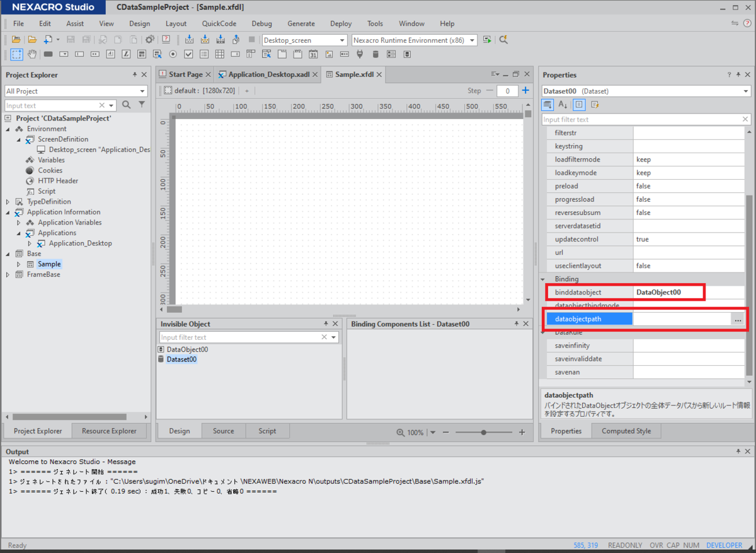The height and width of the screenshot is (553, 756).
Task: Open the zoom percentage dropdown arrow
Action: [x=432, y=433]
